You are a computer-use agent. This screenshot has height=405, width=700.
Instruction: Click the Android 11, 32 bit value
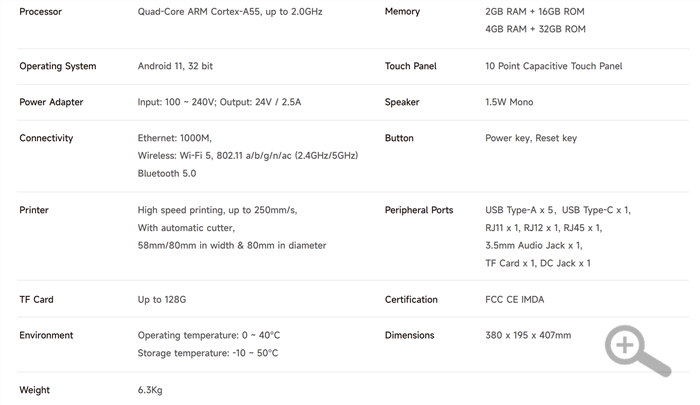click(175, 66)
